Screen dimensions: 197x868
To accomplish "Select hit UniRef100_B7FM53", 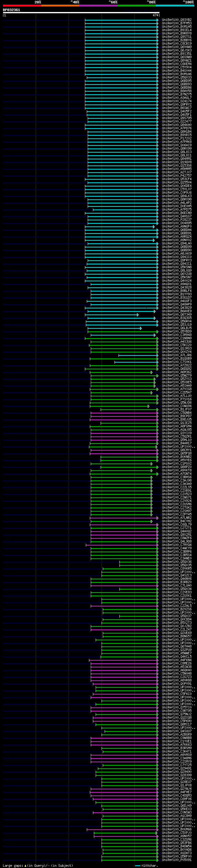I will [x=176, y=23].
